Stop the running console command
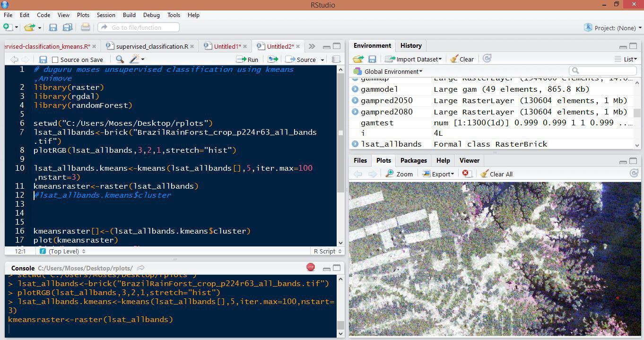 311,267
